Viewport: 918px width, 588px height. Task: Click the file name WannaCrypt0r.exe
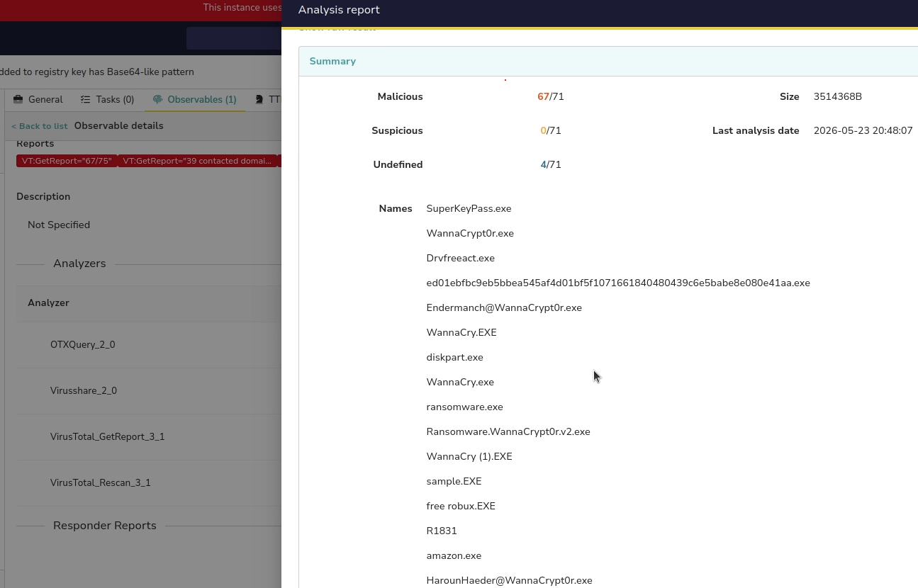coord(470,233)
